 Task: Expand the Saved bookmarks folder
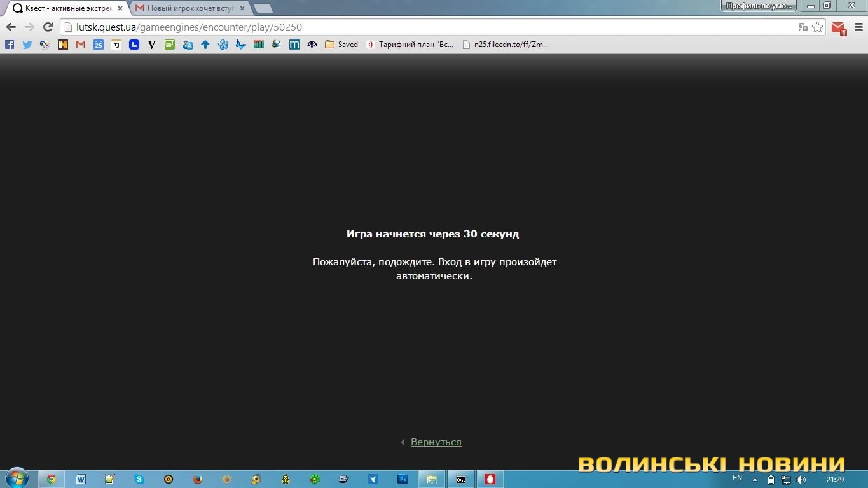click(341, 45)
